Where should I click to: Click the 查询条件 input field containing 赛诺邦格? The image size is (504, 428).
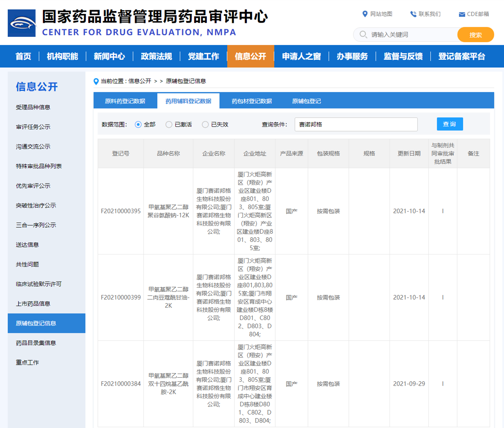[x=356, y=124]
